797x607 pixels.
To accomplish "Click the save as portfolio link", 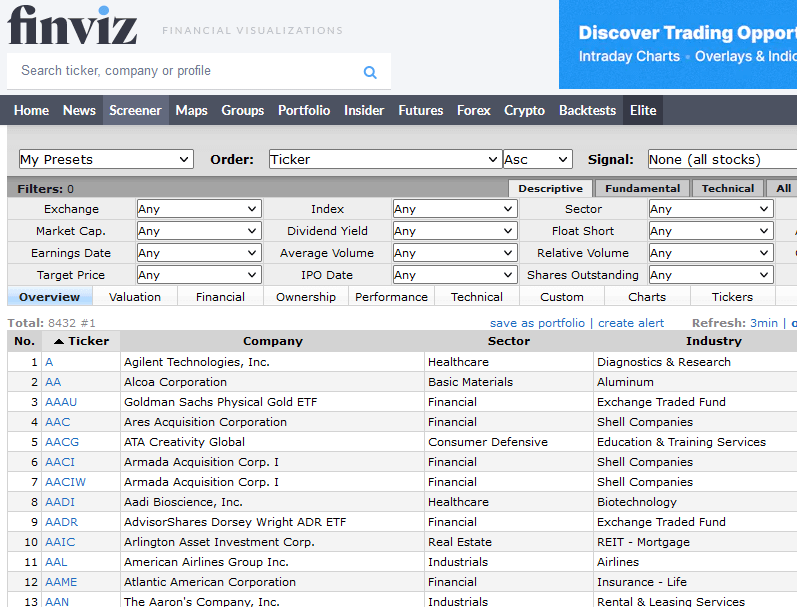I will pos(537,323).
